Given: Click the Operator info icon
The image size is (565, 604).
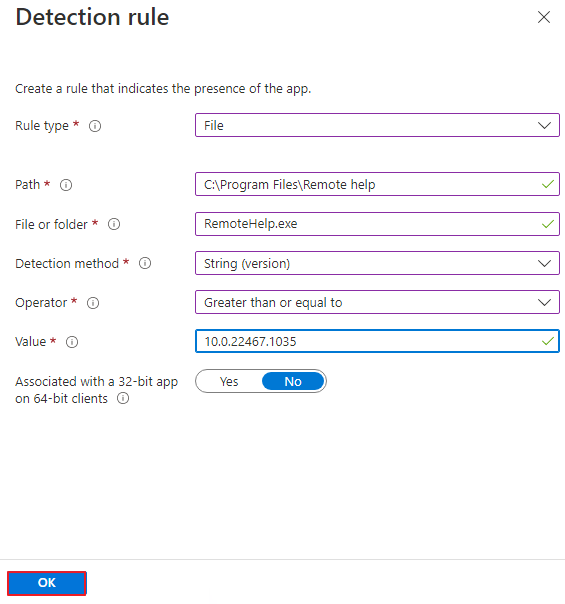Looking at the screenshot, I should 93,303.
